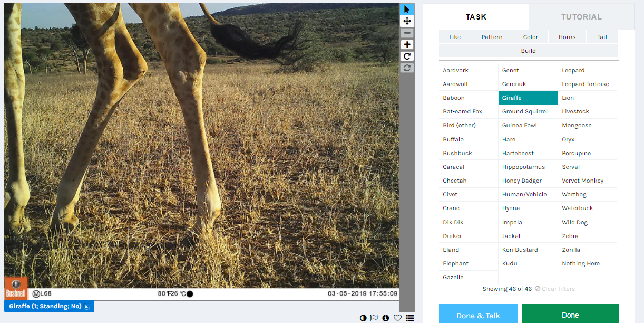Select Bird (other) option
The height and width of the screenshot is (323, 644).
[x=469, y=125]
